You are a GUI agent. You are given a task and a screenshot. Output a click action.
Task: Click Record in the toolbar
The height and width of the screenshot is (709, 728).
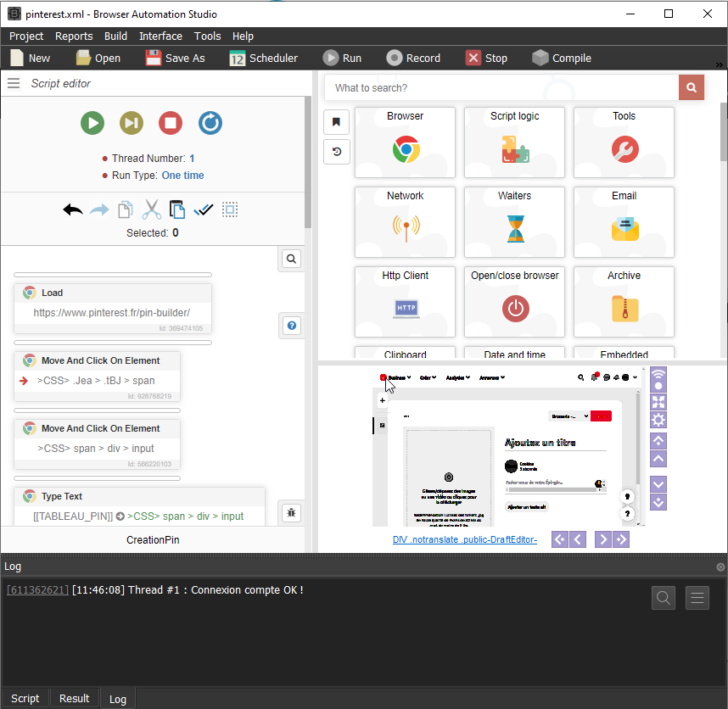(413, 58)
